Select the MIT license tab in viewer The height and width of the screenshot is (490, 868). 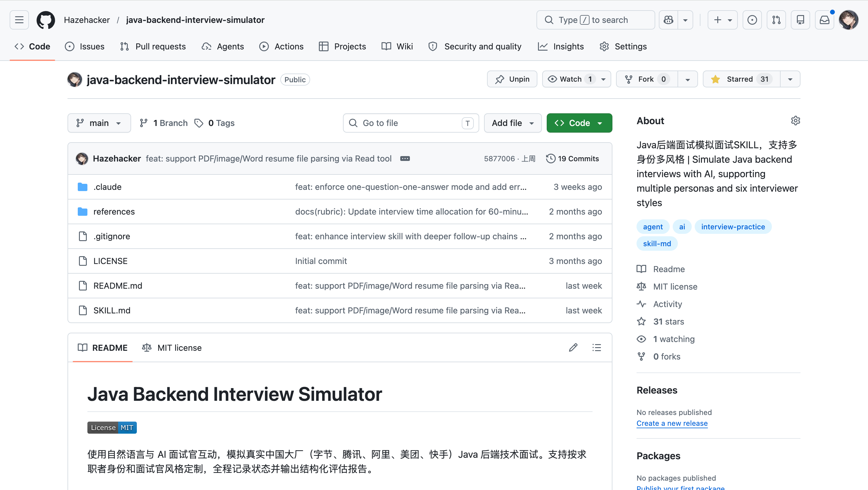point(172,348)
